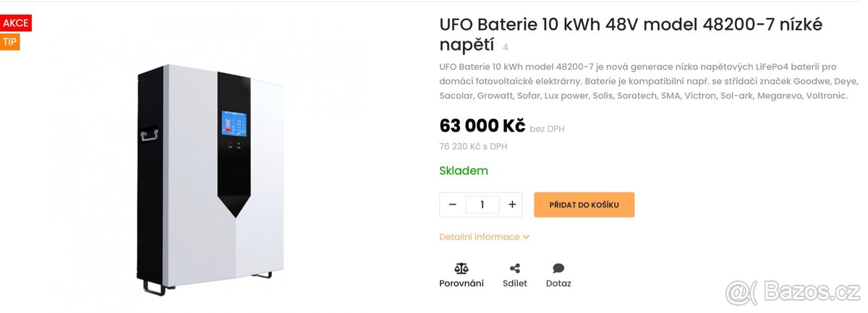
Task: Click the green Skladem stock status
Action: 464,171
